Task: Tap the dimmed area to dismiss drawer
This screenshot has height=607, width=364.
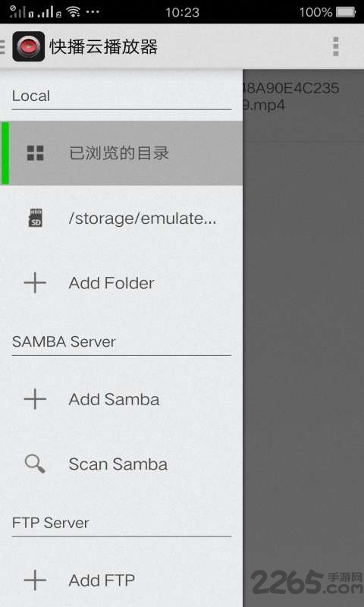Action: [303, 348]
